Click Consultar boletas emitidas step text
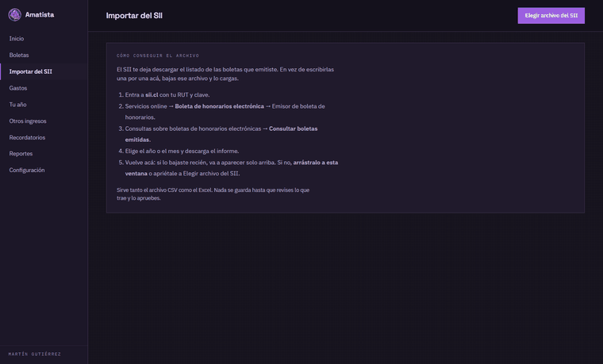The image size is (603, 364). [x=221, y=134]
